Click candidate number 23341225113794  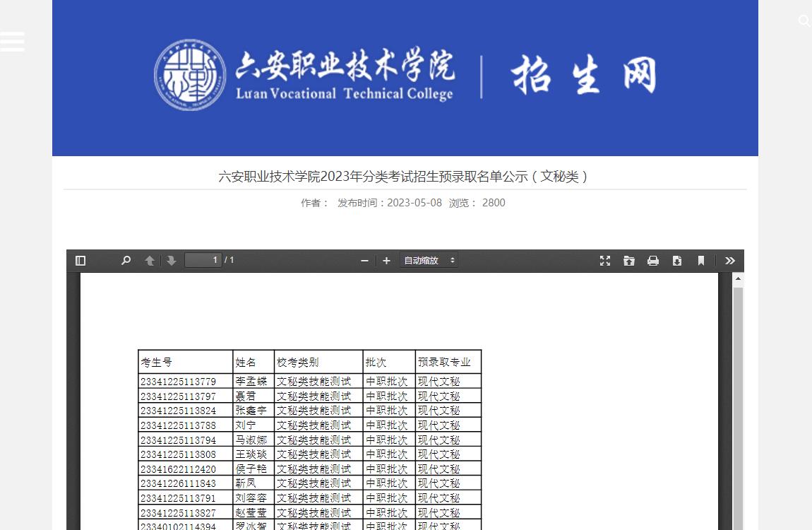[x=178, y=440]
